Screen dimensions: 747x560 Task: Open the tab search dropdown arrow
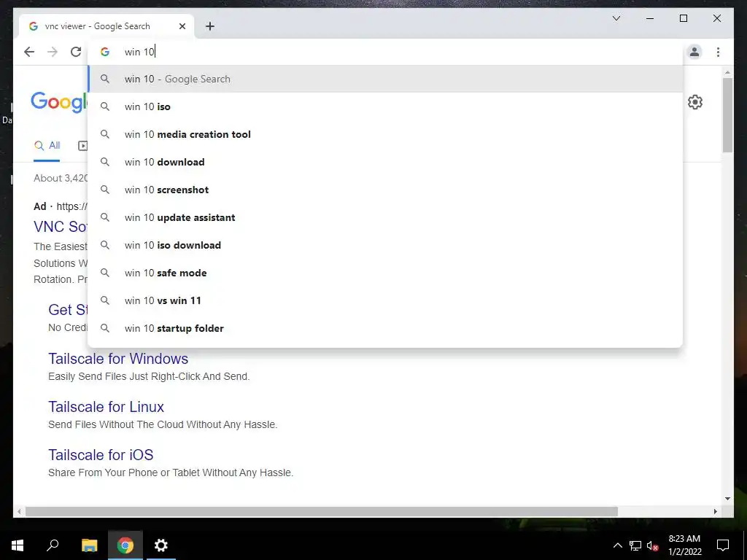pos(616,18)
